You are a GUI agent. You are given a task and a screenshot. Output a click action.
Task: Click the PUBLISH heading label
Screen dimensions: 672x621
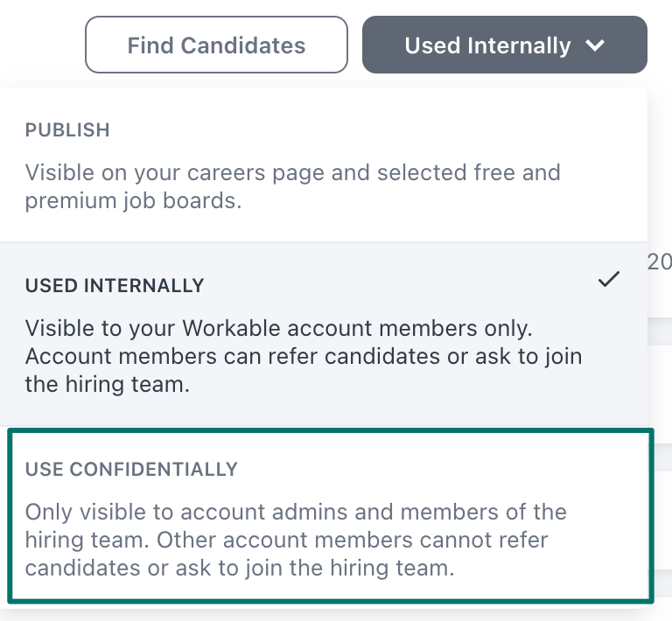point(67,130)
